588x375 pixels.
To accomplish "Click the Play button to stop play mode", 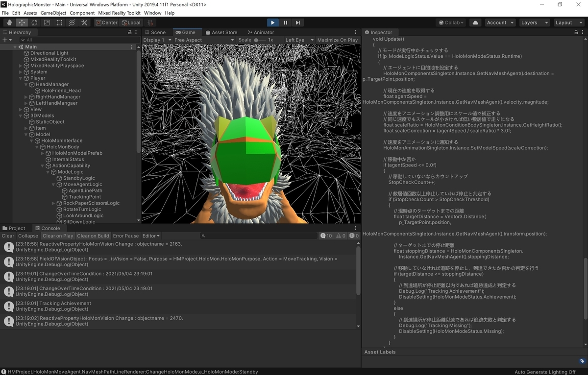I will click(x=273, y=23).
